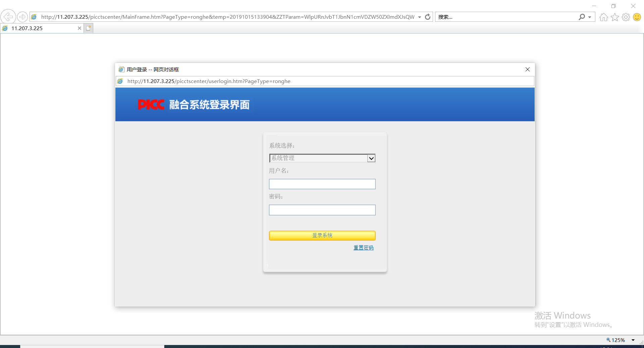The width and height of the screenshot is (644, 348).
Task: Click the 融合系统登录界面 header title
Action: pyautogui.click(x=209, y=105)
